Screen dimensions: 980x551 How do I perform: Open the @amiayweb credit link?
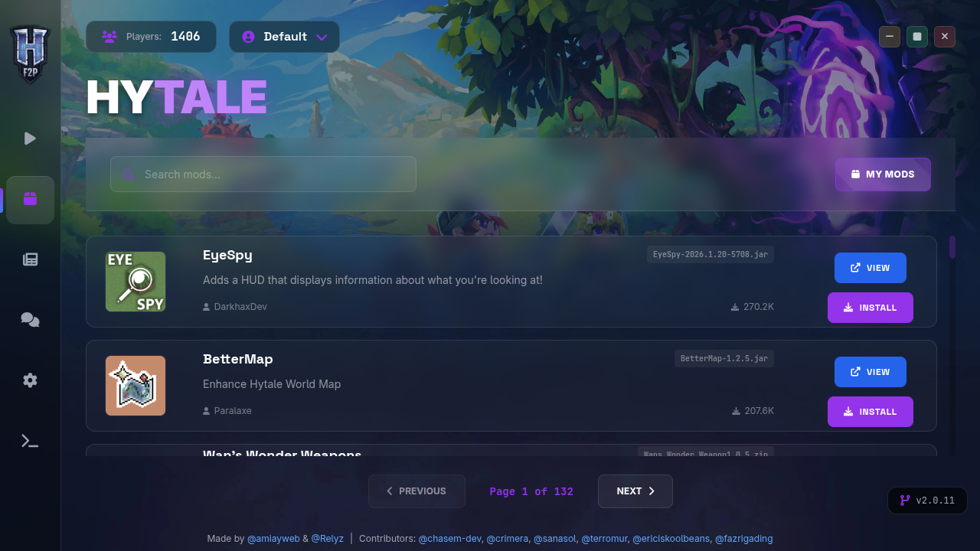tap(273, 539)
